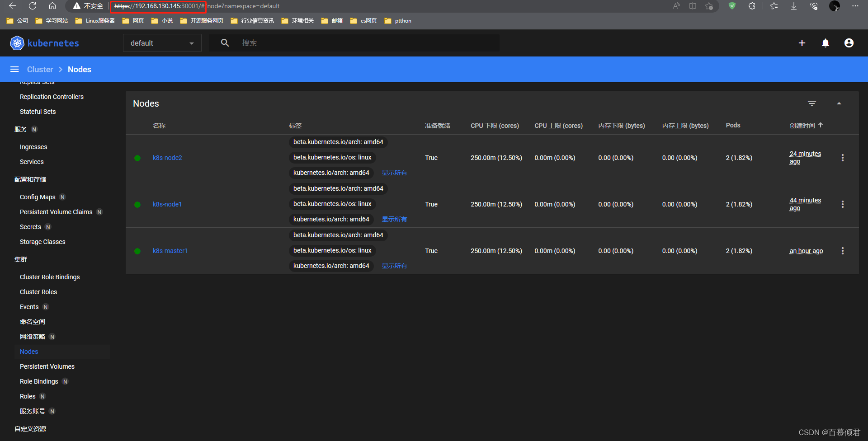The height and width of the screenshot is (441, 868).
Task: Open Persistent Volumes in sidebar
Action: click(x=47, y=366)
